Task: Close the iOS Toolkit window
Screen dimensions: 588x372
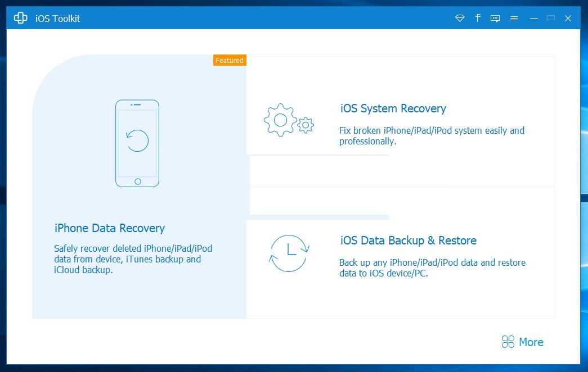Action: pyautogui.click(x=568, y=19)
